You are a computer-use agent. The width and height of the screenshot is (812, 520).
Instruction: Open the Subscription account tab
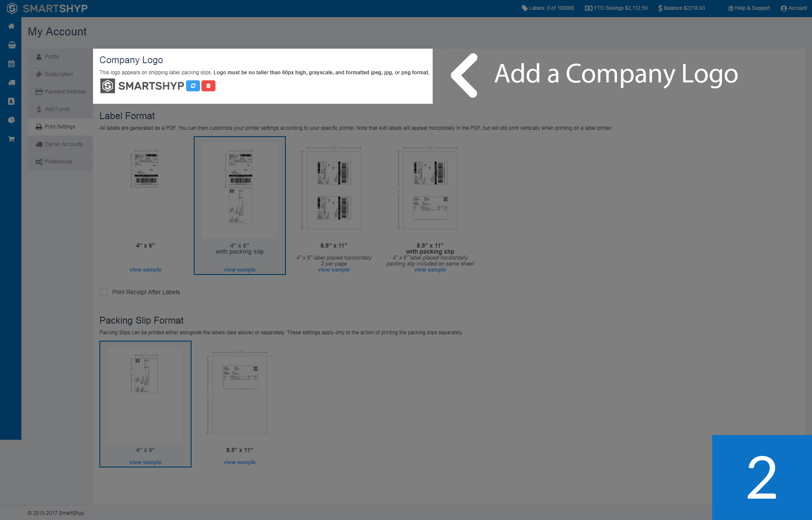tap(60, 74)
